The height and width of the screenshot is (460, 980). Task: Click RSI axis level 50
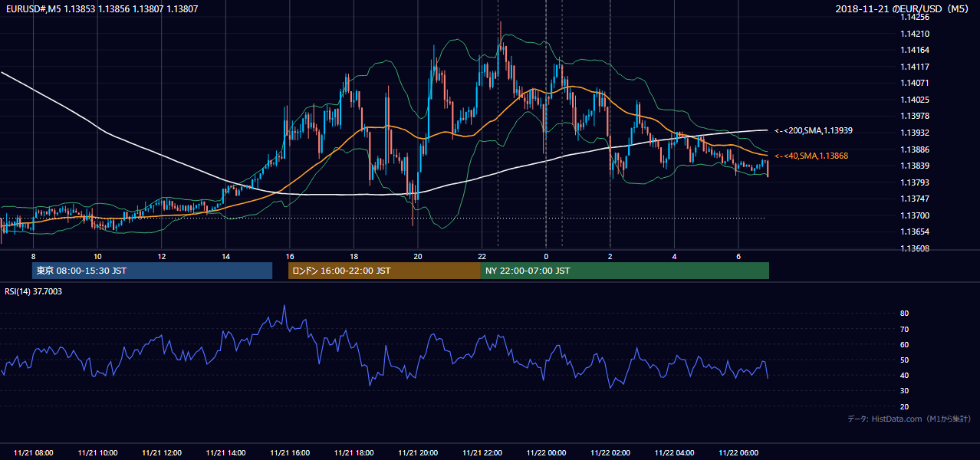tap(904, 360)
